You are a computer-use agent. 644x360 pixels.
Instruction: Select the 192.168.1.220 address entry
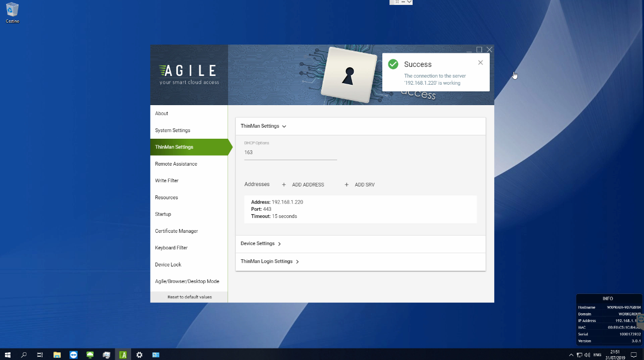pos(360,209)
